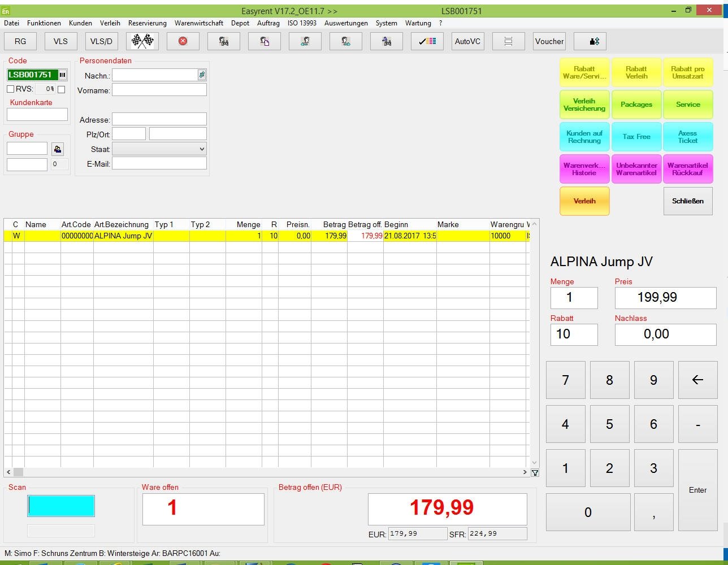Click the checkered flags toolbar icon

click(x=142, y=41)
